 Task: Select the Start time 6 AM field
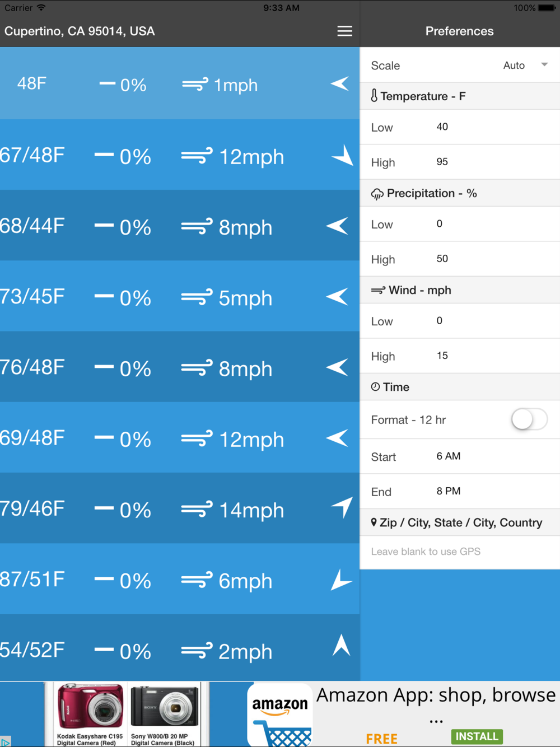point(460,456)
